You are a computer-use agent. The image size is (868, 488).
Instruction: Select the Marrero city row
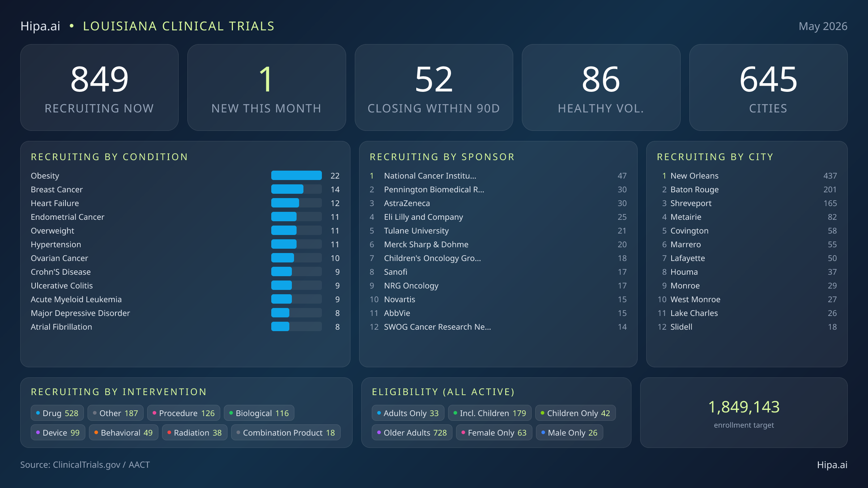747,244
